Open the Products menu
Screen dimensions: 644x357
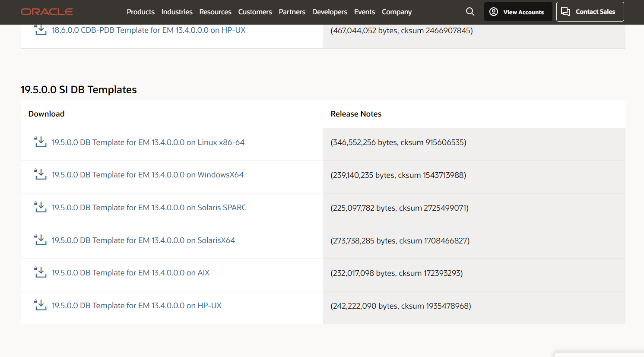[140, 12]
